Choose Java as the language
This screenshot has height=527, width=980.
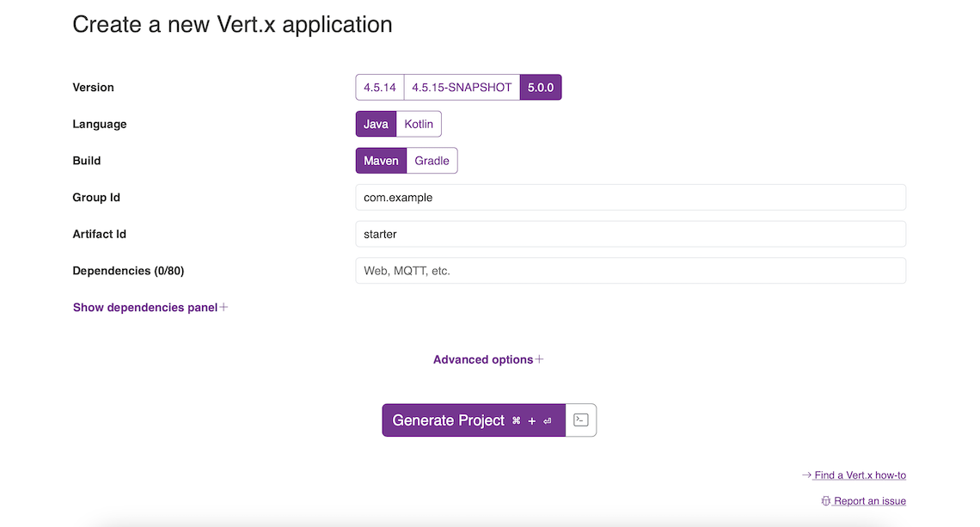click(376, 124)
